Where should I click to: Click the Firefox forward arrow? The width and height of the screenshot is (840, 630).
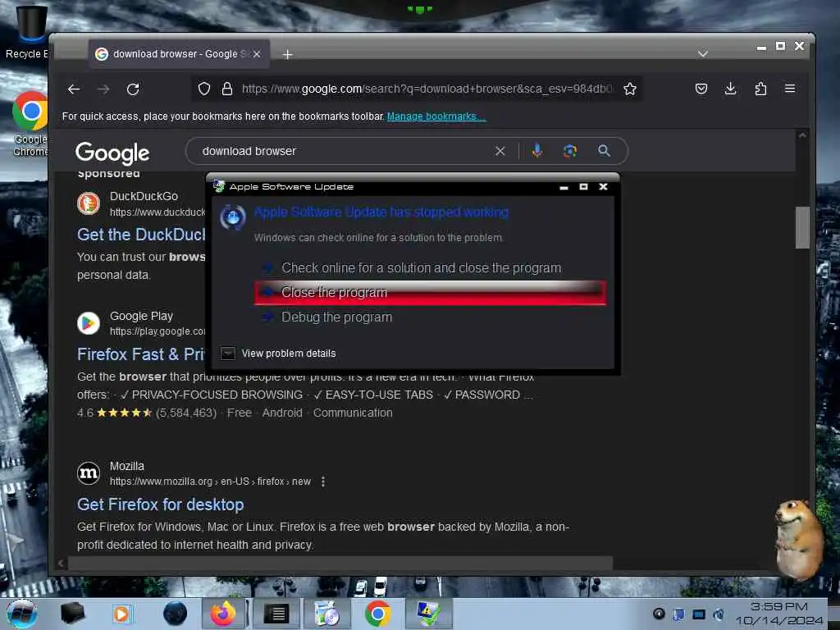coord(103,89)
